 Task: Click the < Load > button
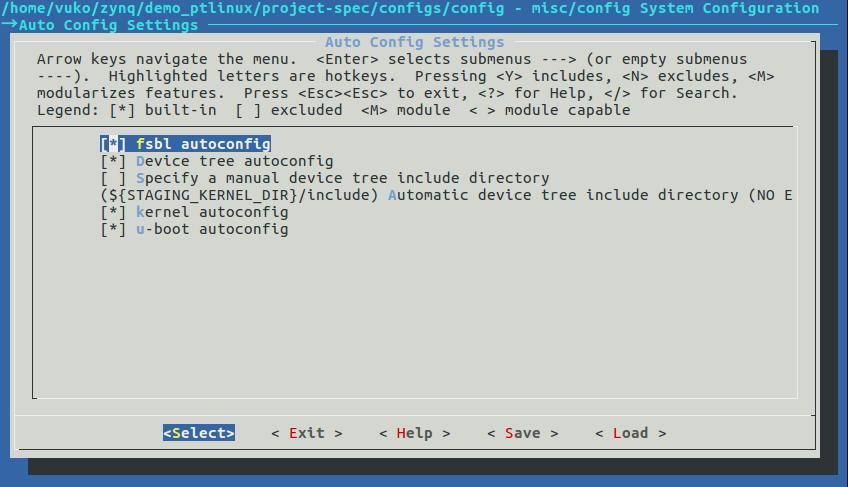coord(631,433)
